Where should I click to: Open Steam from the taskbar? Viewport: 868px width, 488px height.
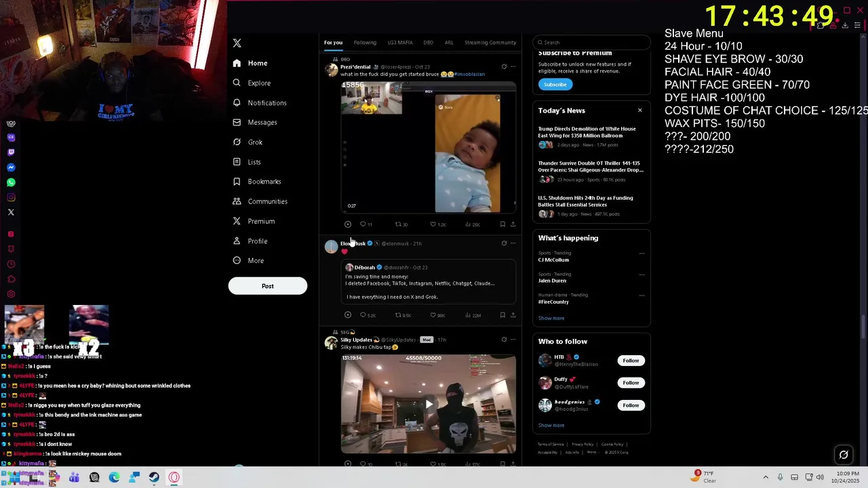154,477
